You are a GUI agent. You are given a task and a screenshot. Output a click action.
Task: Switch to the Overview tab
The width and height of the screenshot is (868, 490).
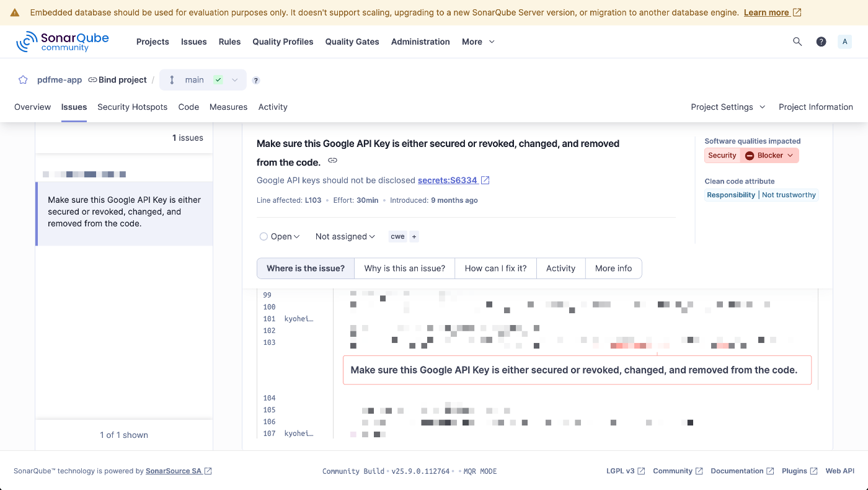pyautogui.click(x=32, y=107)
